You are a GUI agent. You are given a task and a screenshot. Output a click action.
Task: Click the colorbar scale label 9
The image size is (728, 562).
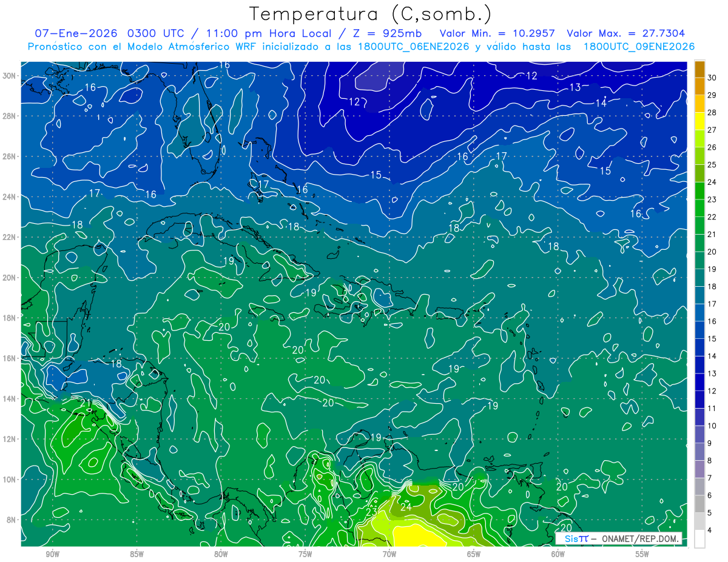tap(710, 443)
